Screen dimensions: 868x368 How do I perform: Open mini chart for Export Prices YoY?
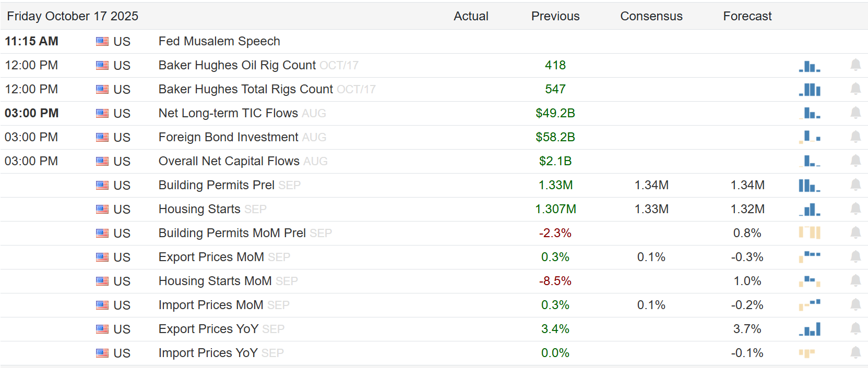coord(809,329)
